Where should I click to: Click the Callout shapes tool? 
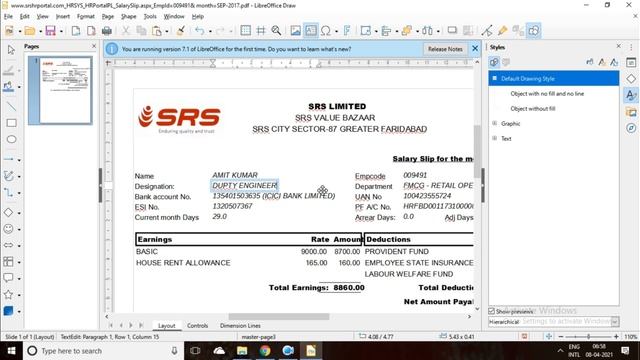8,278
